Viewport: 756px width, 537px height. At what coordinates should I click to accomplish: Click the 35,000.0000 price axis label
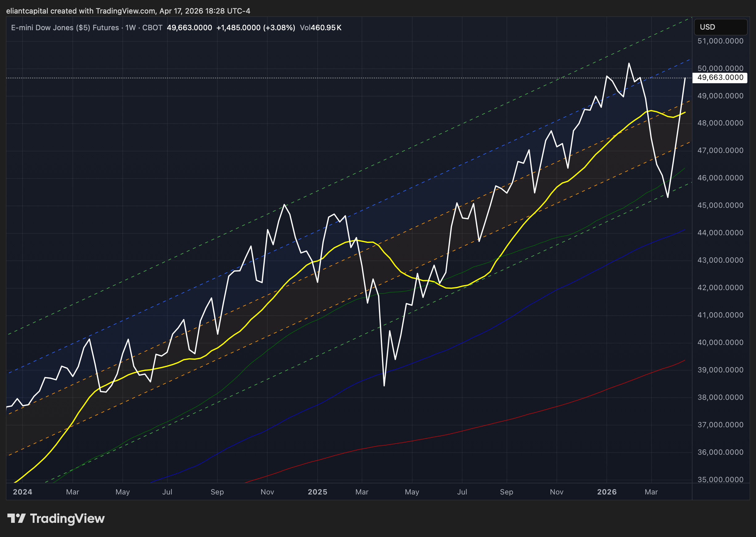[720, 479]
